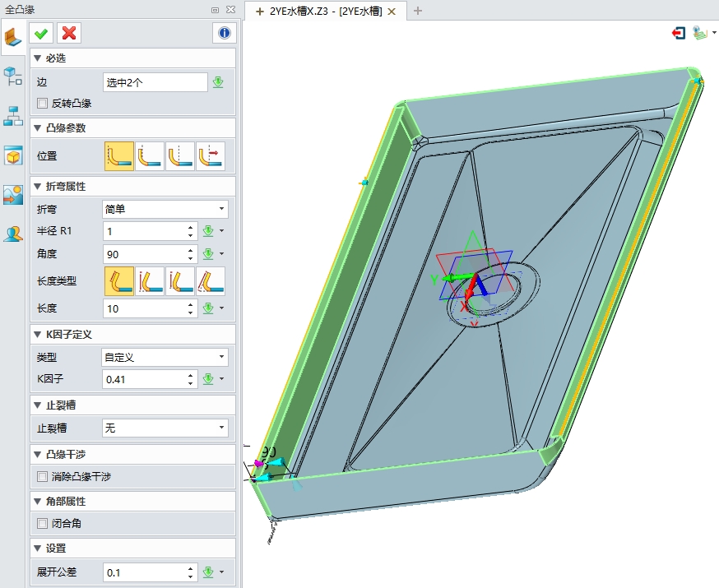
Task: Click the green checkmark confirm button
Action: (x=41, y=33)
